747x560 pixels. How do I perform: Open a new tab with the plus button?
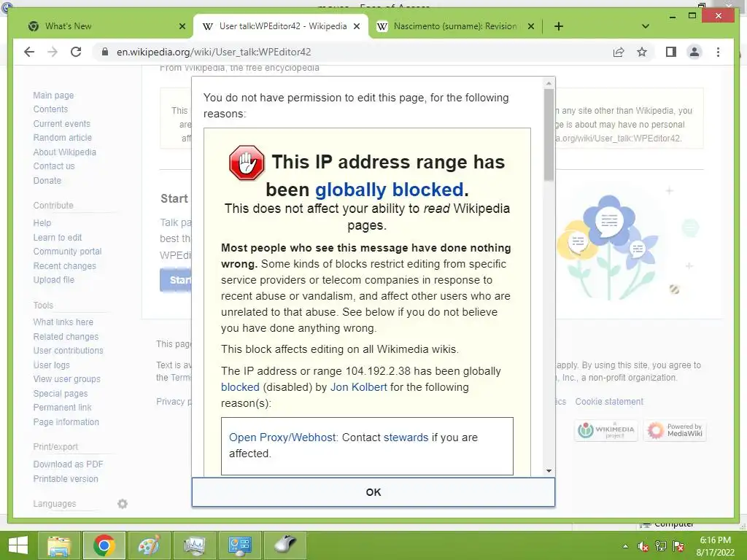pos(559,26)
